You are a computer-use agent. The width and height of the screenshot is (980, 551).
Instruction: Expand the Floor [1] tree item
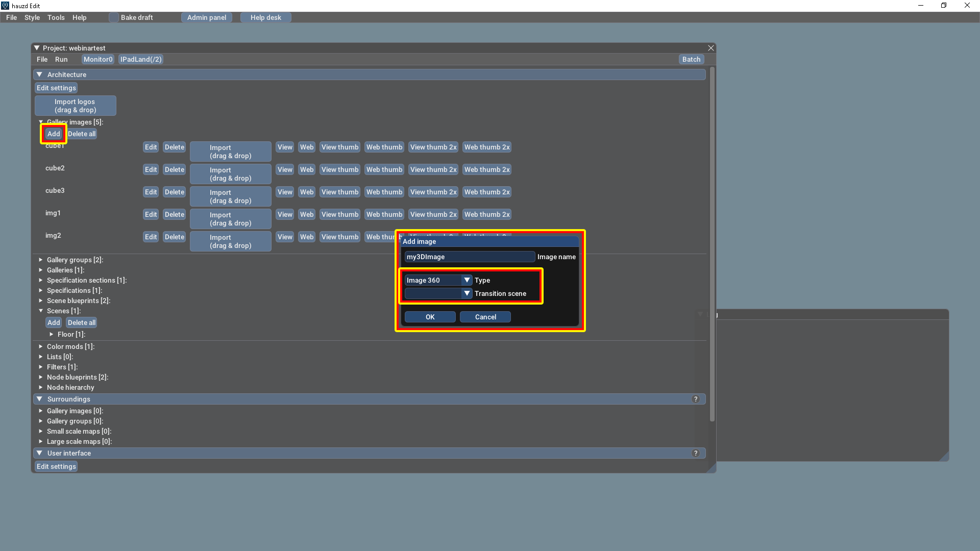[52, 334]
